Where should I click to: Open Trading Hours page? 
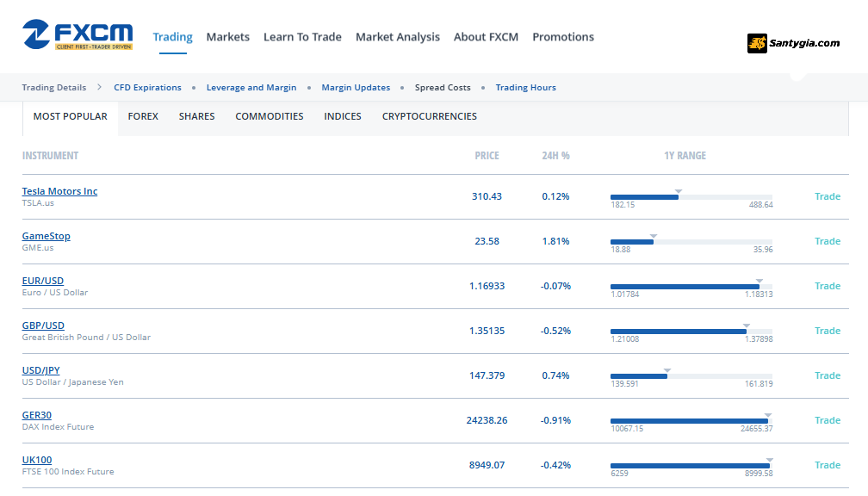[526, 88]
